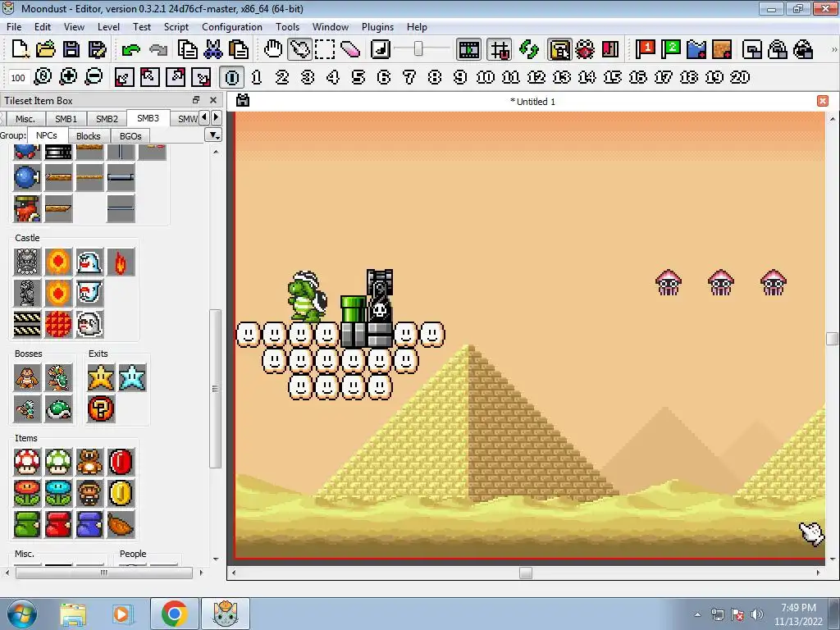Image resolution: width=840 pixels, height=630 pixels.
Task: Click the Redo arrow icon
Action: tap(158, 50)
